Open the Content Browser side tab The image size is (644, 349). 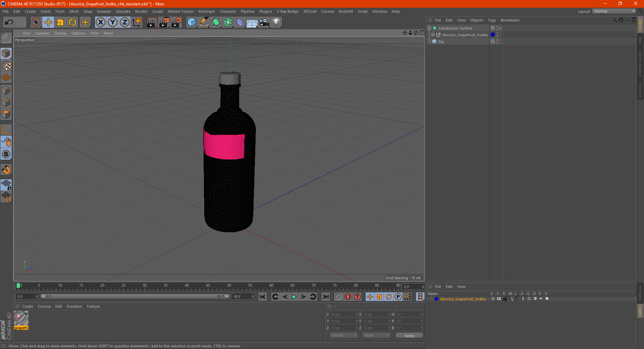pyautogui.click(x=640, y=63)
